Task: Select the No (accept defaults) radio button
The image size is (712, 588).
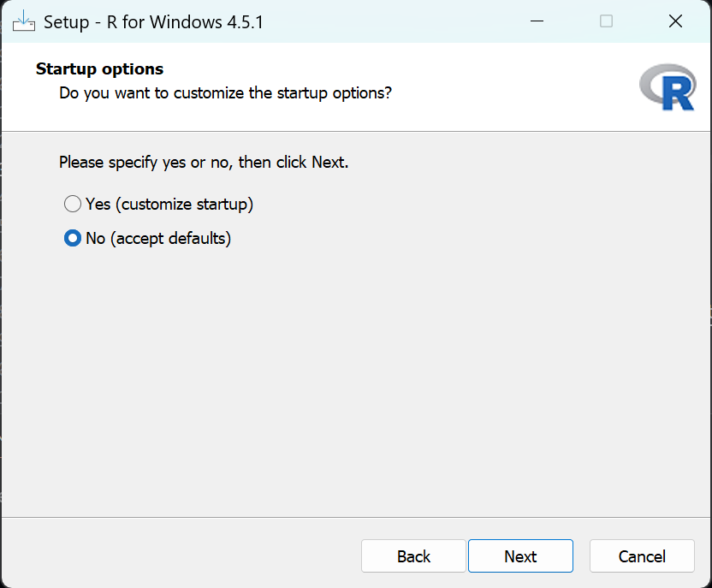Action: point(73,239)
